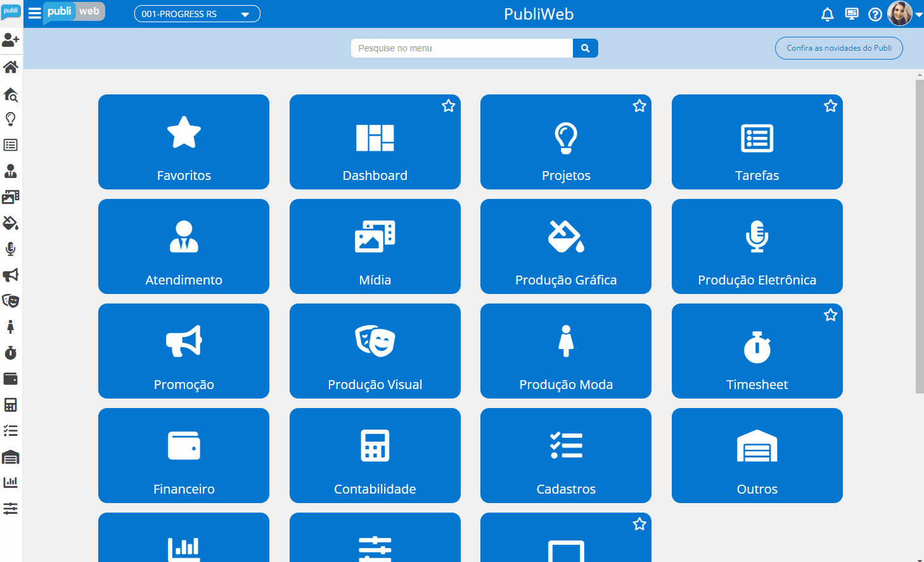Screen dimensions: 924x562
Task: Click the search magnifier button
Action: [586, 48]
